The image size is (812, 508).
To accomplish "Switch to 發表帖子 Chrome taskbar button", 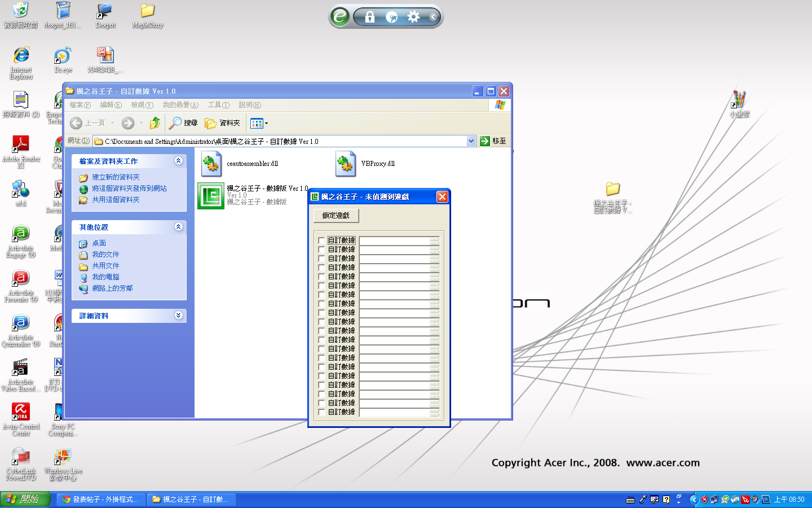I will point(101,500).
